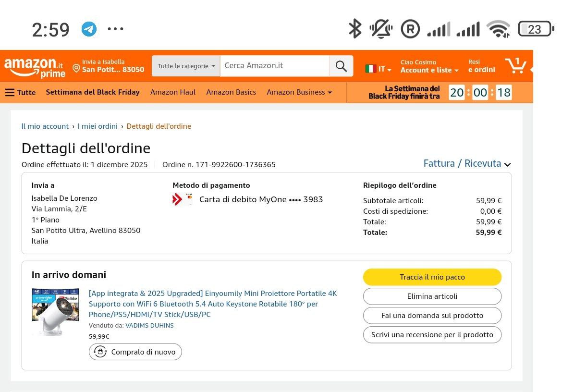Go to Settimana del Black Friday

tap(93, 92)
